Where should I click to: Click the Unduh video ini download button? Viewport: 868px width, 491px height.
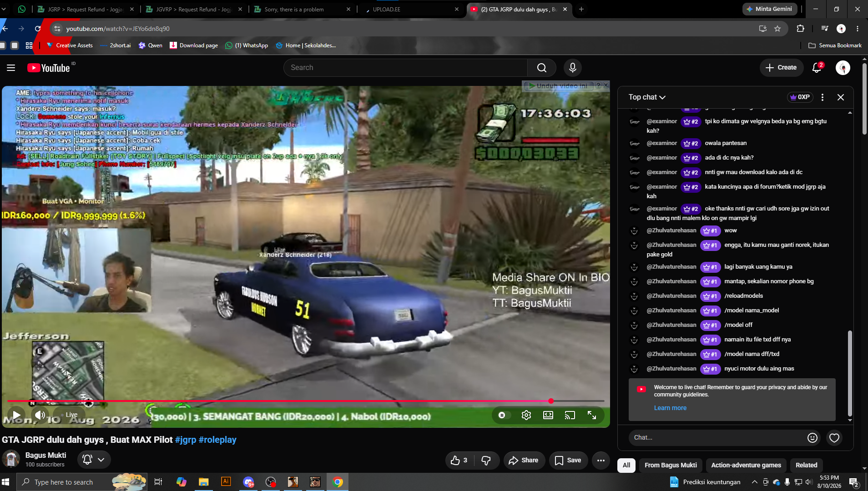click(558, 85)
